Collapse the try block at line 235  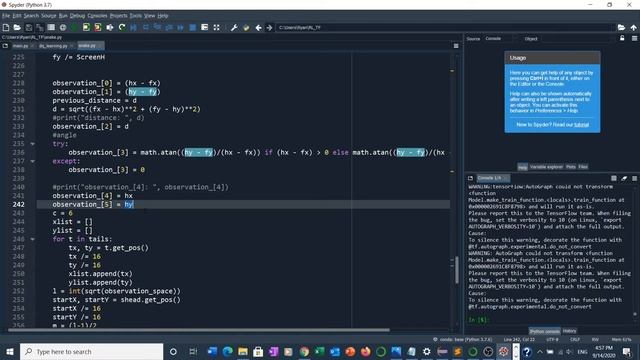[32, 144]
